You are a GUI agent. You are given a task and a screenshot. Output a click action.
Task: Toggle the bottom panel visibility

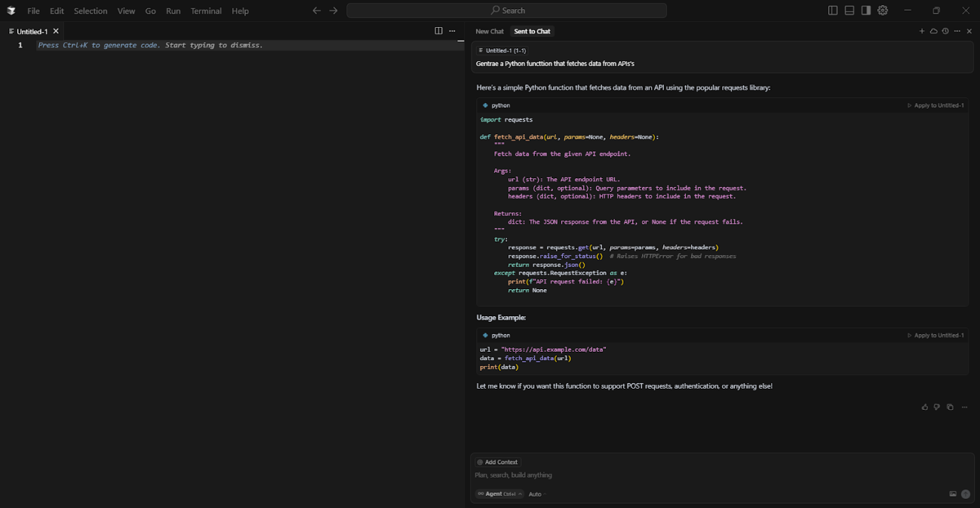point(849,10)
